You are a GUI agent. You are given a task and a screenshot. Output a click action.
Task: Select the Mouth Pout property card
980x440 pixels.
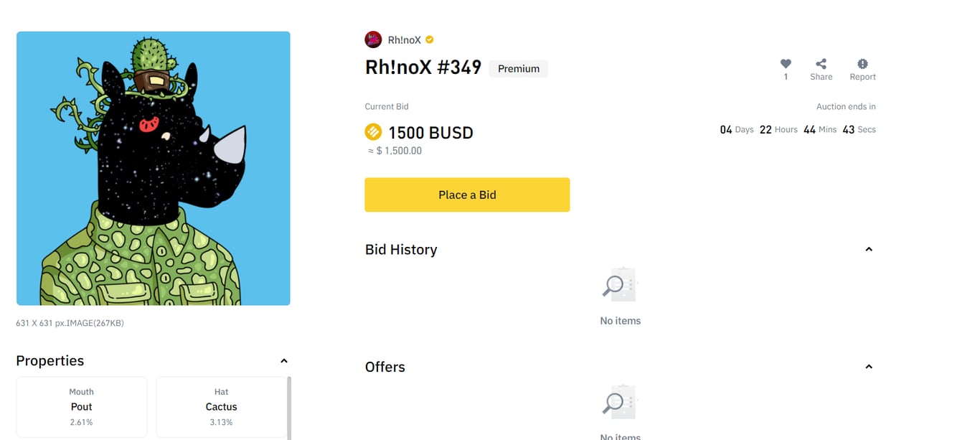pos(82,407)
